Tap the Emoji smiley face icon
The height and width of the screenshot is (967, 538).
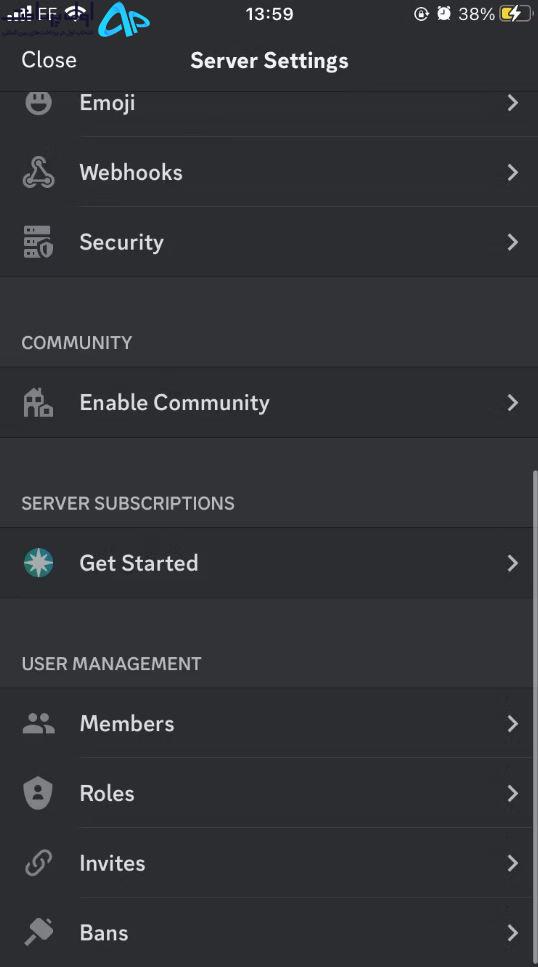tap(38, 102)
